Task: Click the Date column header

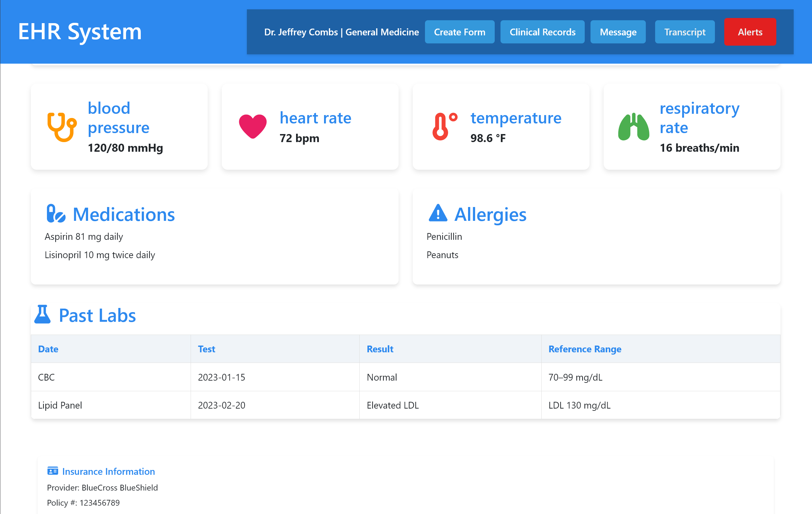Action: coord(48,349)
